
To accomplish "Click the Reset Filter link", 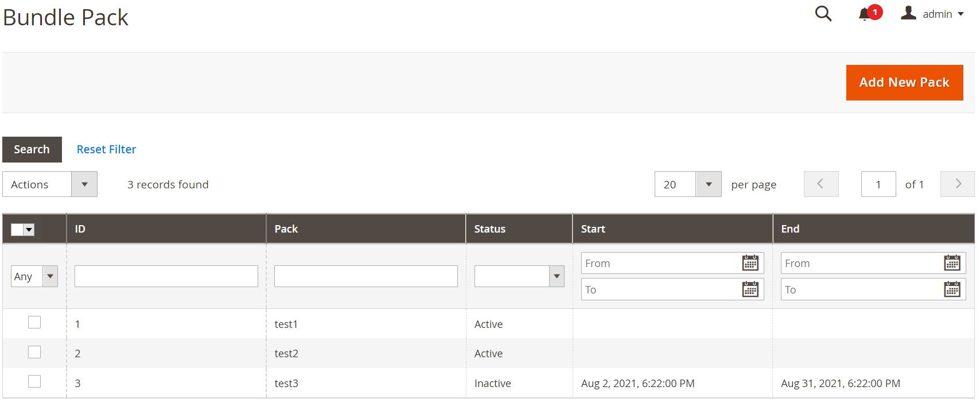I will (106, 149).
